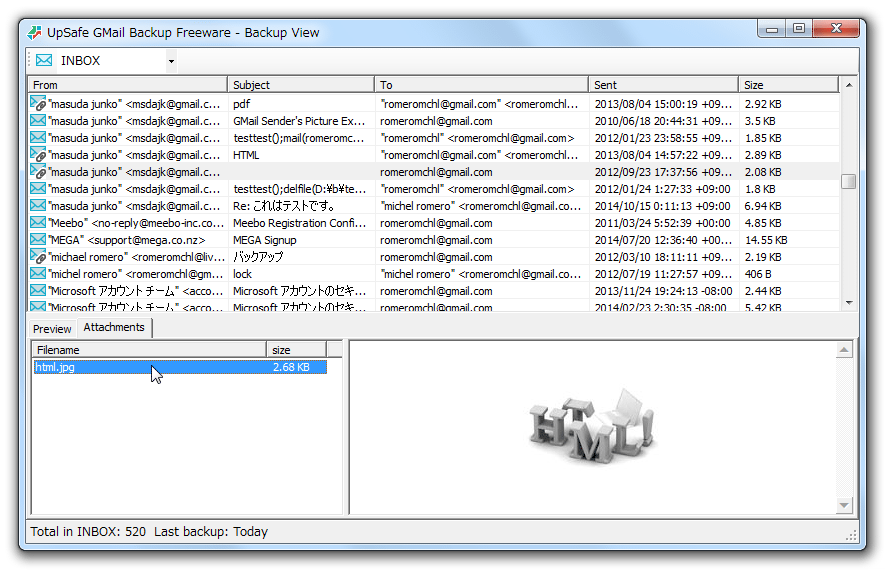Viewport: 889px width, 573px height.
Task: Click preview pane scrollbar down arrow
Action: pyautogui.click(x=844, y=505)
